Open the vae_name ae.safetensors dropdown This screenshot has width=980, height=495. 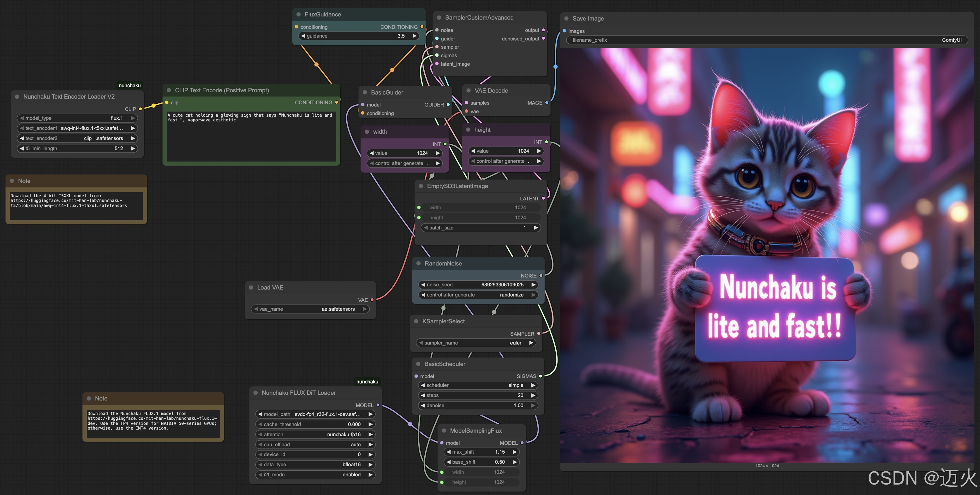click(310, 309)
